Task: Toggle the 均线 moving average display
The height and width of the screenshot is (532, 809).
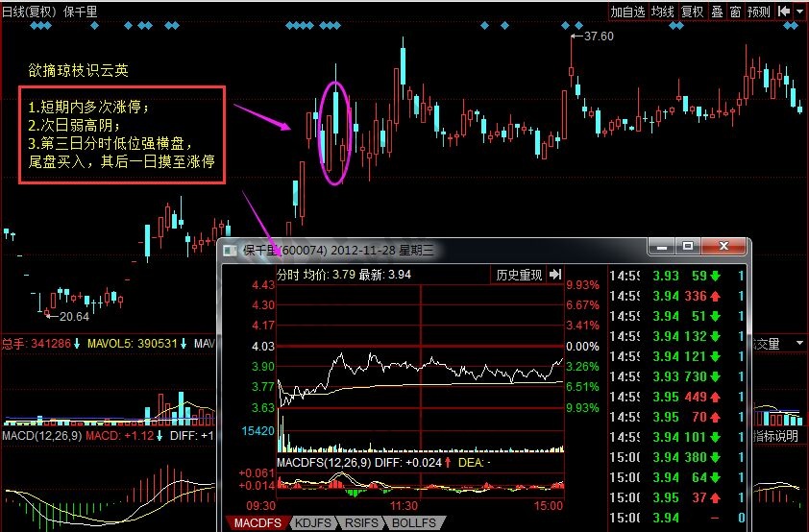Action: click(662, 12)
